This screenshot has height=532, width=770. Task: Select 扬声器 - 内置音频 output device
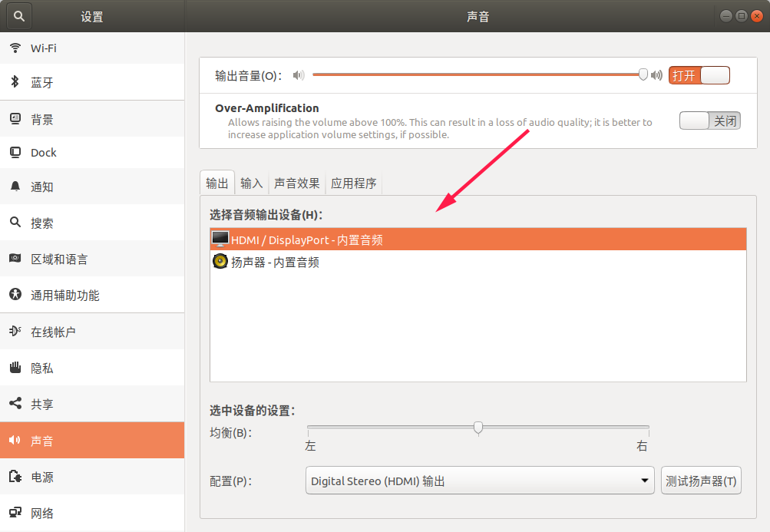tap(478, 261)
